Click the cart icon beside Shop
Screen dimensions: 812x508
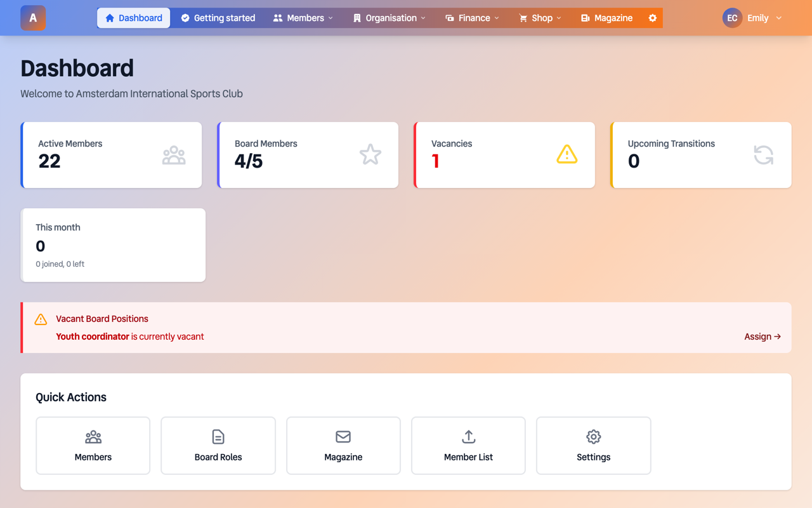tap(523, 18)
